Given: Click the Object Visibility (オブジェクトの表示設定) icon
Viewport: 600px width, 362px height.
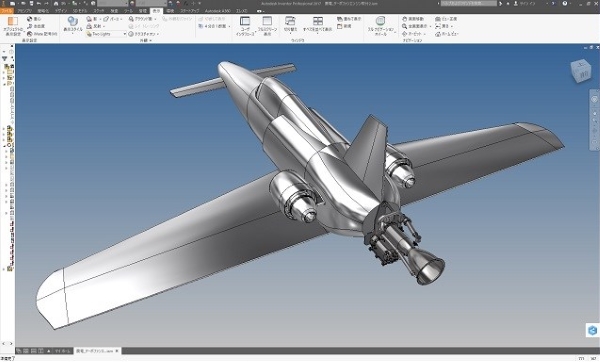Looking at the screenshot, I should tap(13, 26).
